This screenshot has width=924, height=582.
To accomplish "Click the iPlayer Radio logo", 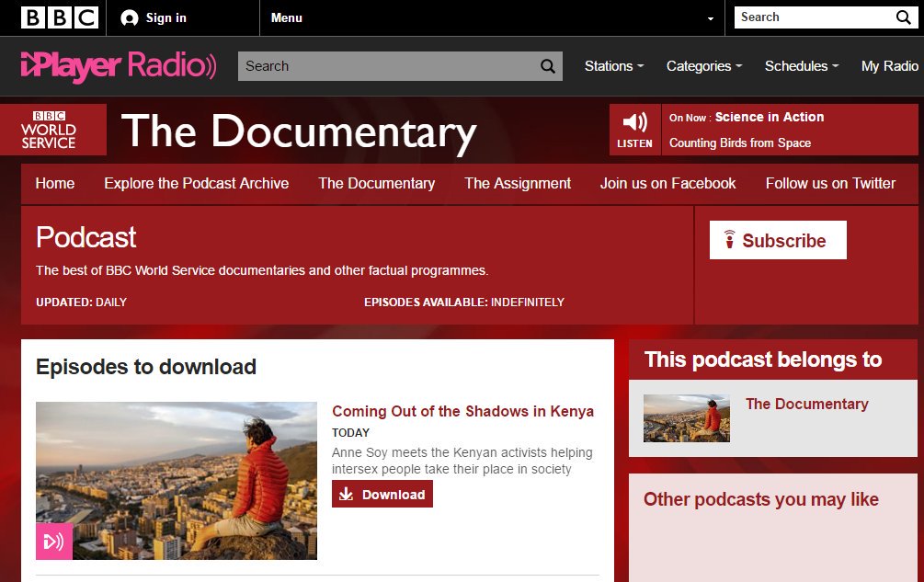I will pos(119,66).
